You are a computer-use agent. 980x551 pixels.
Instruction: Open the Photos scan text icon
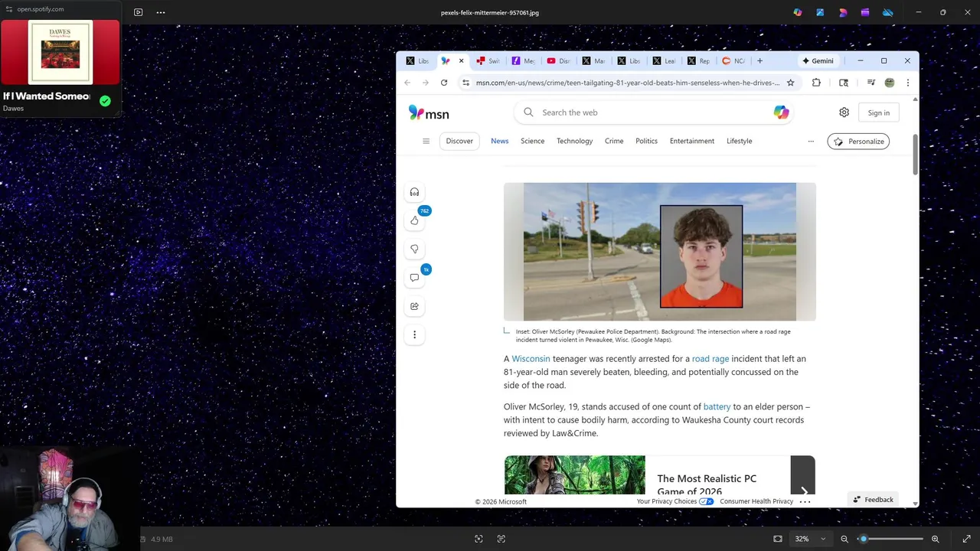[x=501, y=539]
